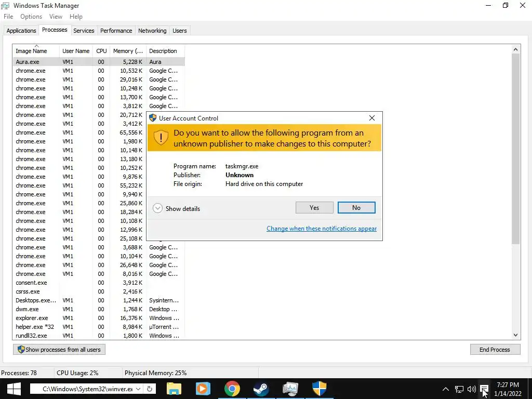Select chrome.exe using 1,980 K memory
This screenshot has height=399, width=532.
[x=79, y=141]
